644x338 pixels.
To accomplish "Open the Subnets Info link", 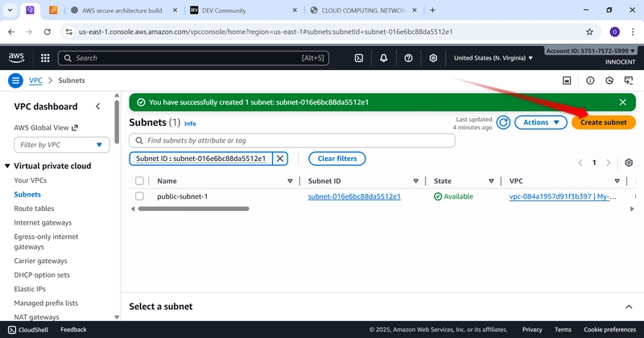I will 190,123.
